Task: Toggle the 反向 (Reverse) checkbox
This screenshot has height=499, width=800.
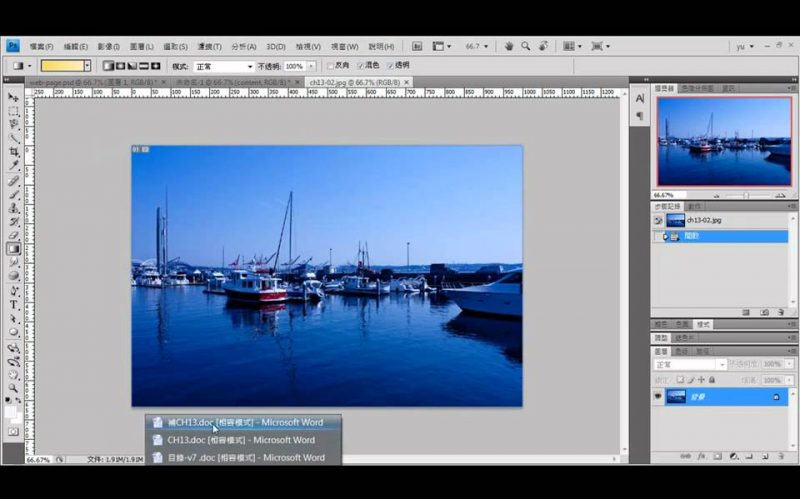Action: (331, 66)
